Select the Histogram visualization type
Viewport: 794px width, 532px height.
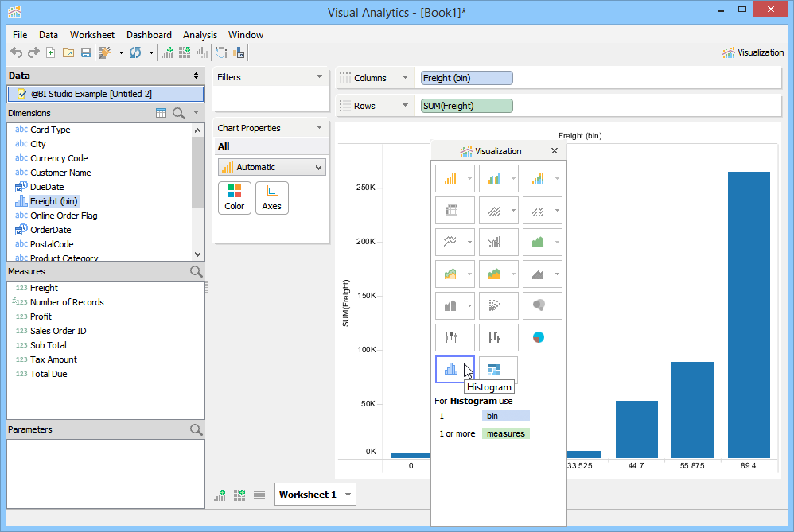point(455,369)
